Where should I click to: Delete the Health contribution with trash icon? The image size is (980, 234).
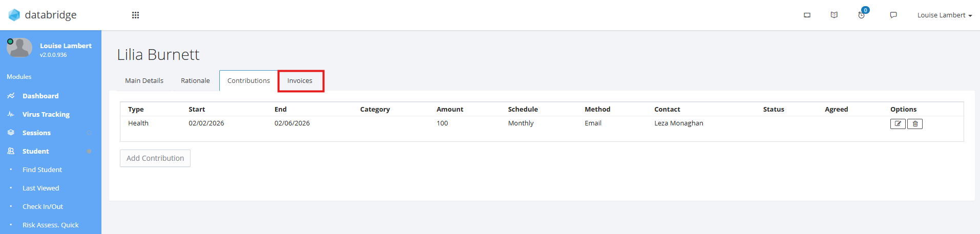coord(915,124)
